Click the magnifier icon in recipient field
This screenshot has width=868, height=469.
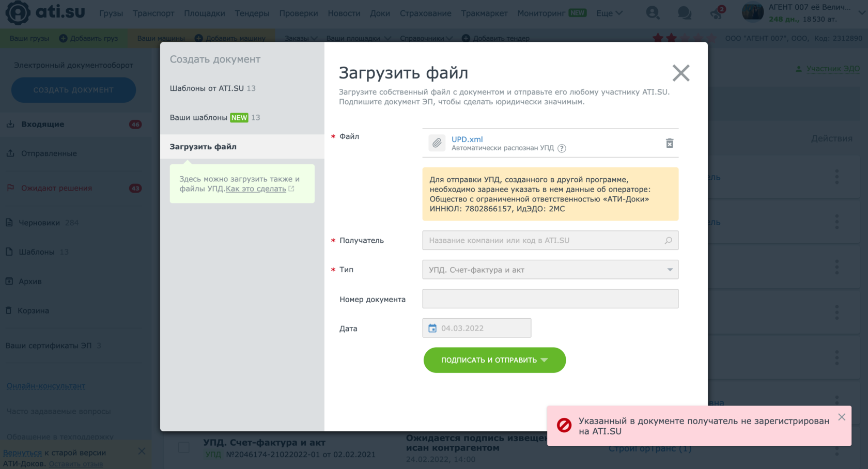pyautogui.click(x=668, y=240)
